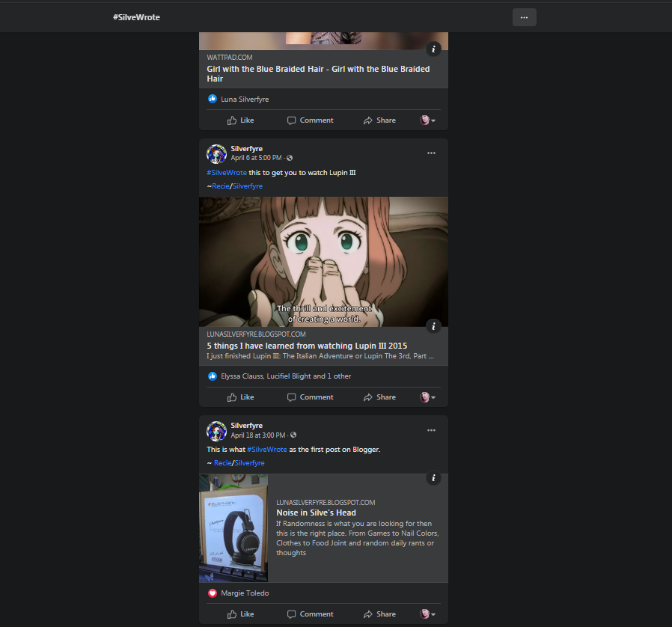Comment on the Noise in Silve's Head post

(310, 614)
